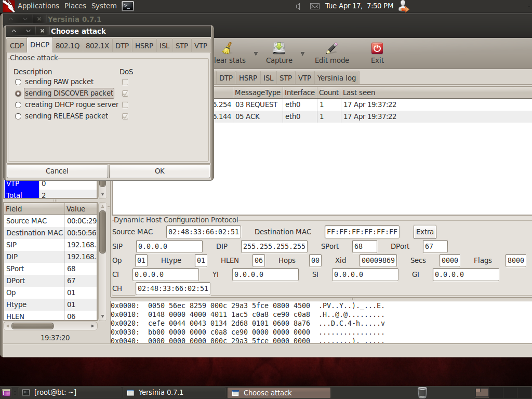Click the volume speaker icon in top panel
This screenshot has width=532, height=399.
pos(298,6)
